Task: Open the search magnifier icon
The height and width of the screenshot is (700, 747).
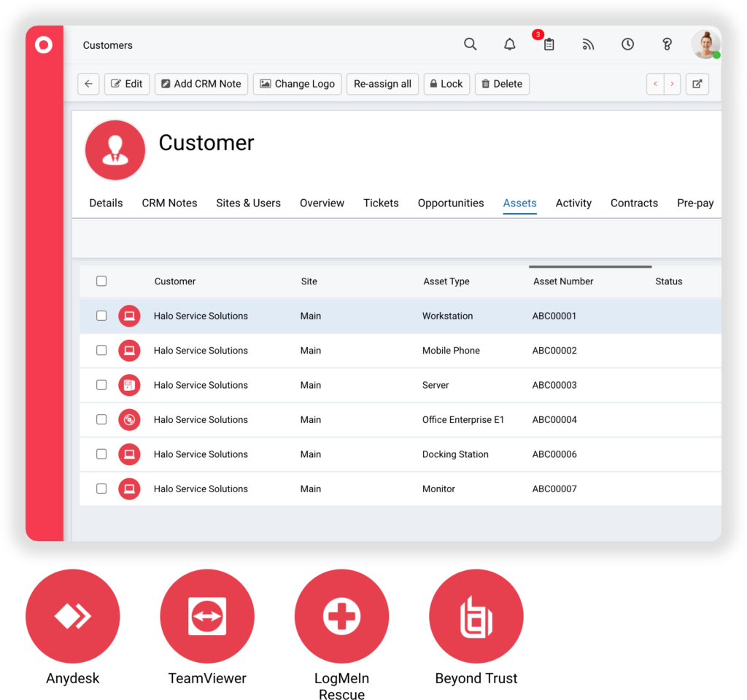Action: coord(471,44)
